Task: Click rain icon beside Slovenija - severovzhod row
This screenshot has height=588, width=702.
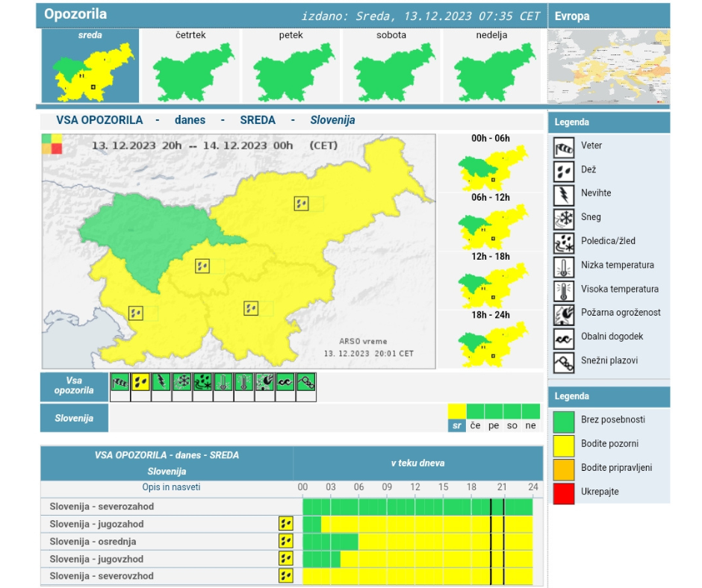Action: tap(285, 575)
